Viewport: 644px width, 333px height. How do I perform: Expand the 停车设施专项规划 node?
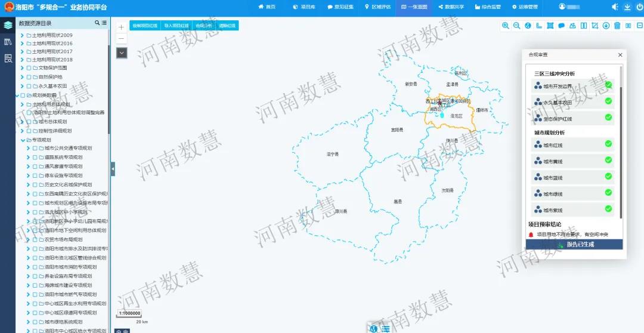pos(29,175)
